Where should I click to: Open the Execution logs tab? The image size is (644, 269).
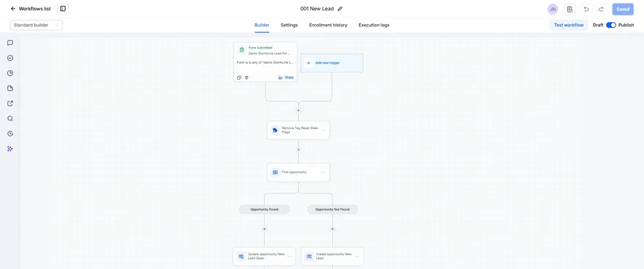pyautogui.click(x=374, y=25)
